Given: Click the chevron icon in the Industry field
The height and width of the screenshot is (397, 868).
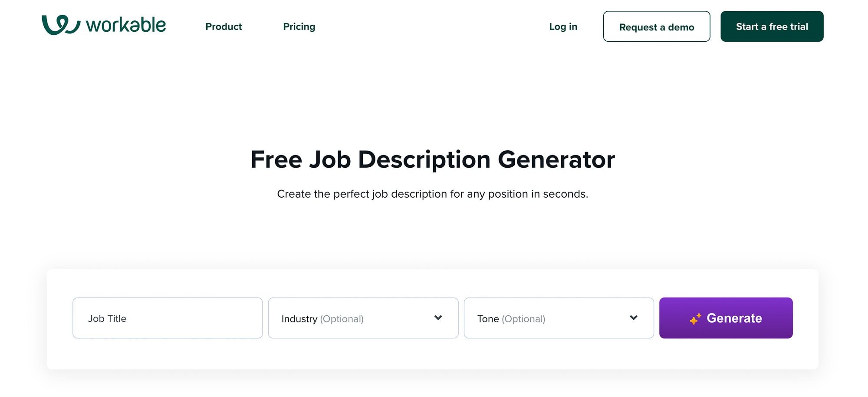Looking at the screenshot, I should [x=438, y=318].
